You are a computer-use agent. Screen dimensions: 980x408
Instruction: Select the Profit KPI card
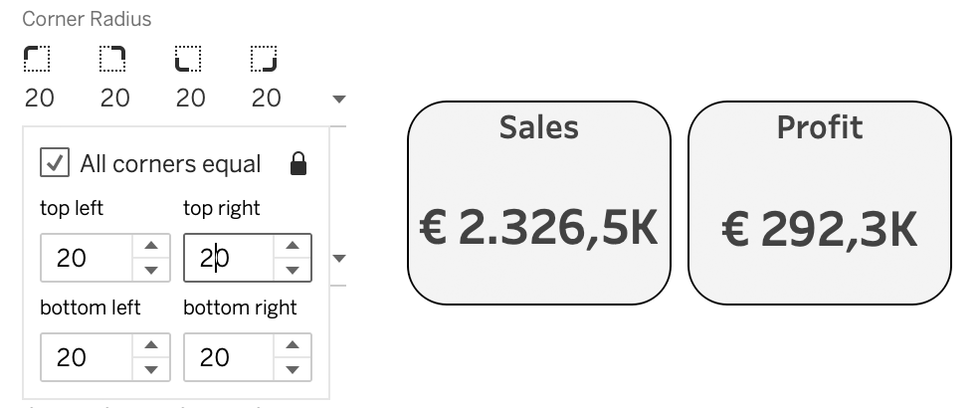(819, 203)
